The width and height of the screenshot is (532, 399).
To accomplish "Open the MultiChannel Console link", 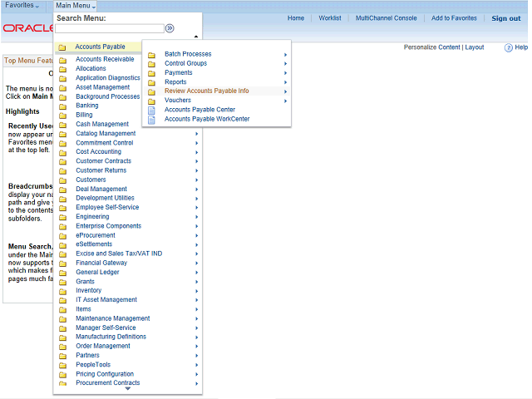I will 386,18.
